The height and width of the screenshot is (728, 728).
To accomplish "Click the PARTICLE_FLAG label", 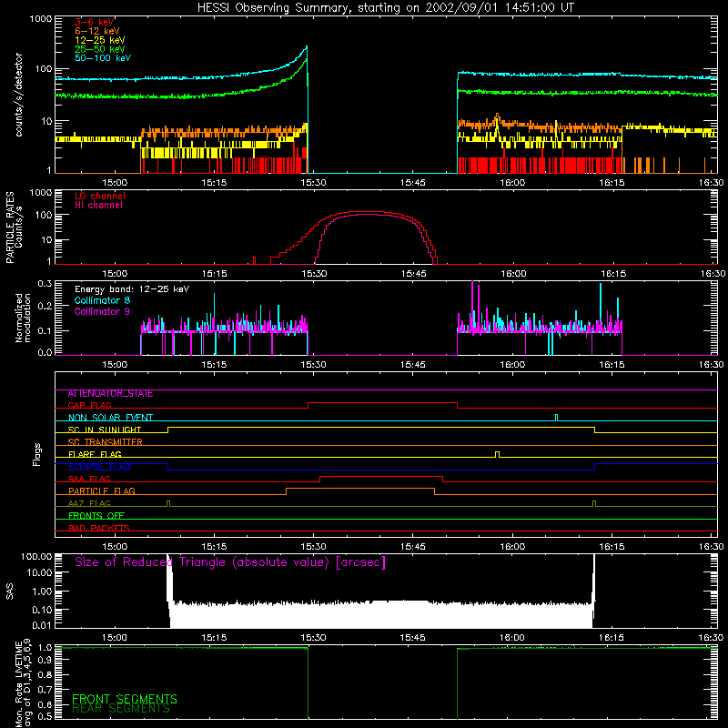I will click(101, 491).
